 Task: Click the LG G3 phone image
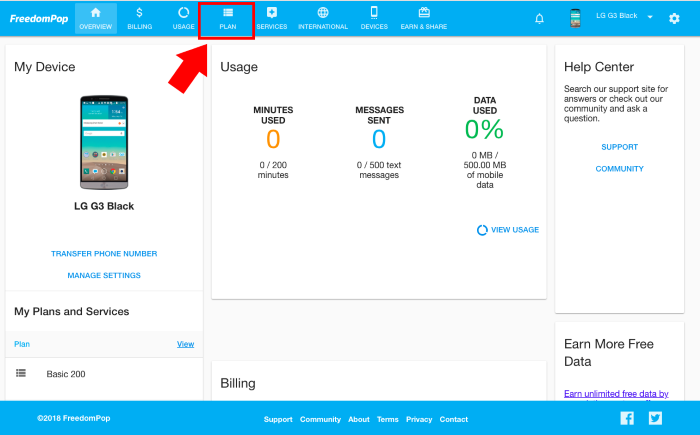104,142
